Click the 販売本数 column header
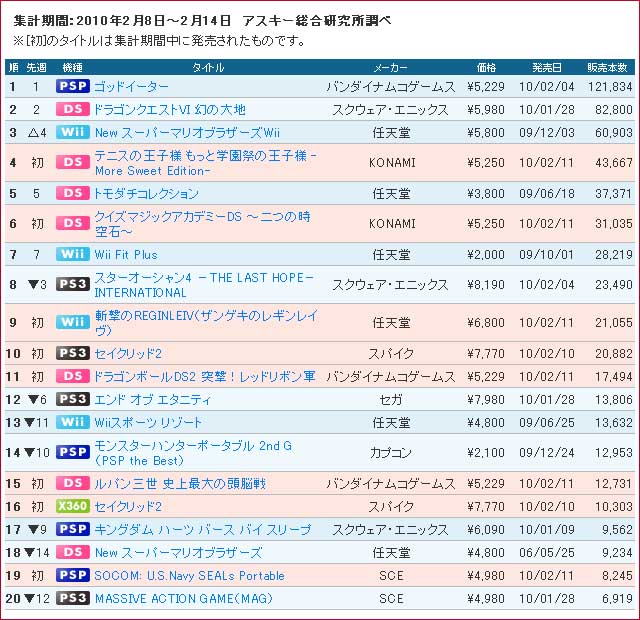The width and height of the screenshot is (640, 620). pyautogui.click(x=607, y=67)
